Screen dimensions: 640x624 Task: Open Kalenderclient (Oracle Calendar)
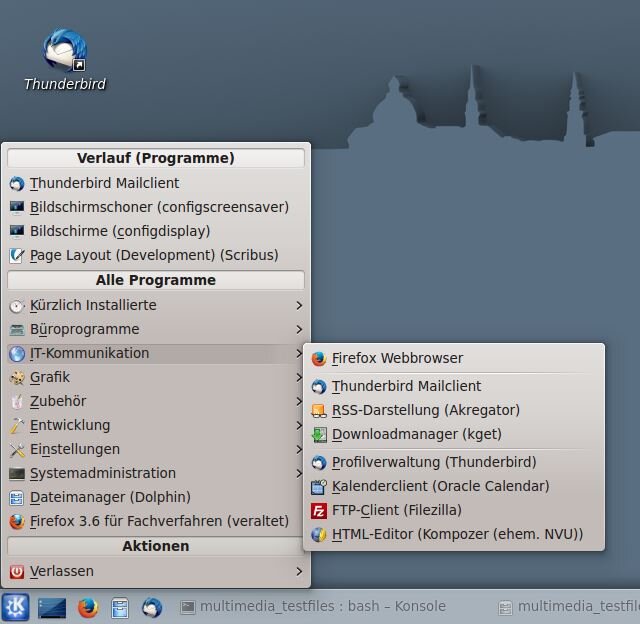(x=454, y=486)
